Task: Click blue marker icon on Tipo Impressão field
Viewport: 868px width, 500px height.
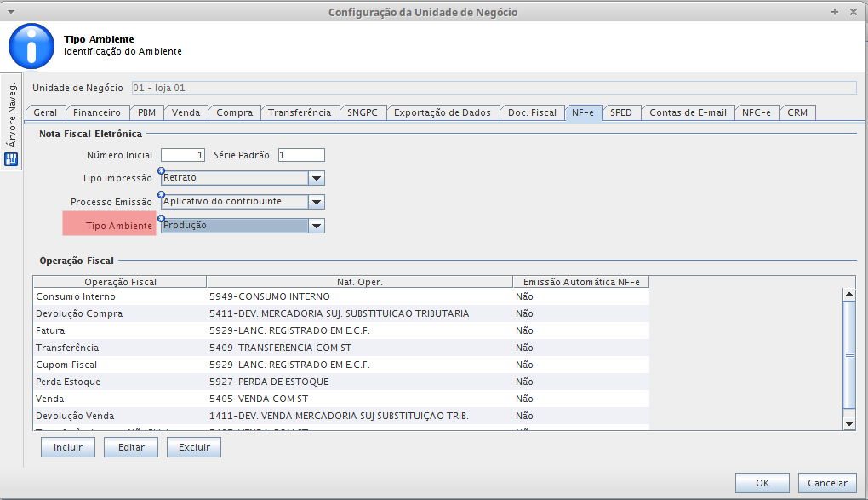Action: [161, 170]
